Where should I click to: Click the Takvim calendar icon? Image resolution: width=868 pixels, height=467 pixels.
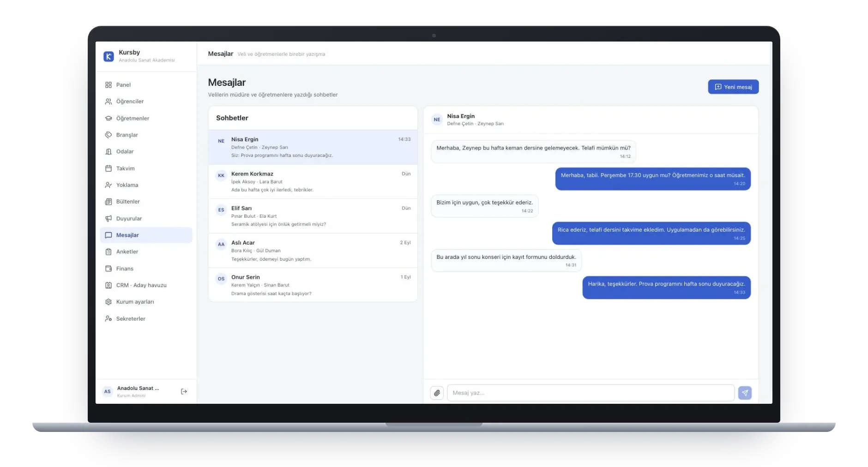pyautogui.click(x=108, y=168)
